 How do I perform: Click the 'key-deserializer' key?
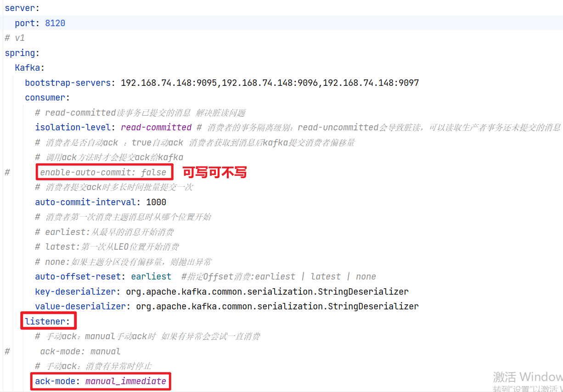coord(75,291)
